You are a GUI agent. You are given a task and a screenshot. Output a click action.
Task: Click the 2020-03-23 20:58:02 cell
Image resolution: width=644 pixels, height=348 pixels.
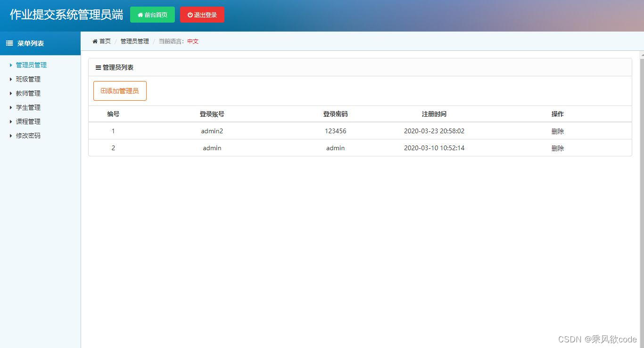pos(434,131)
